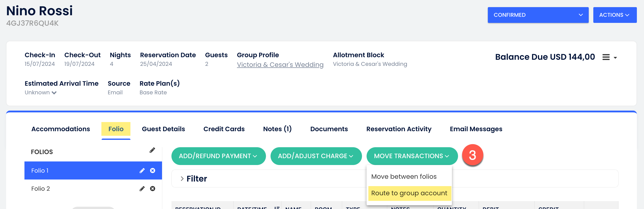This screenshot has width=644, height=209.
Task: Open the Add/Refund Payment dropdown
Action: pyautogui.click(x=218, y=156)
